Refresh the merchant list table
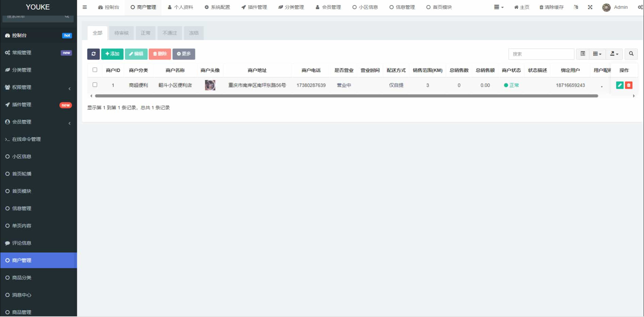This screenshot has height=317, width=644. click(x=93, y=54)
